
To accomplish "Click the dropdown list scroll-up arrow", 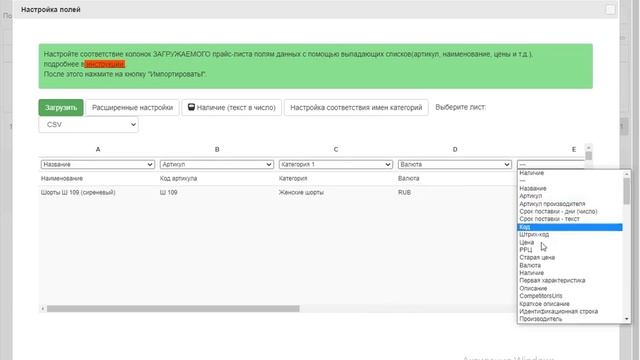I will point(627,174).
